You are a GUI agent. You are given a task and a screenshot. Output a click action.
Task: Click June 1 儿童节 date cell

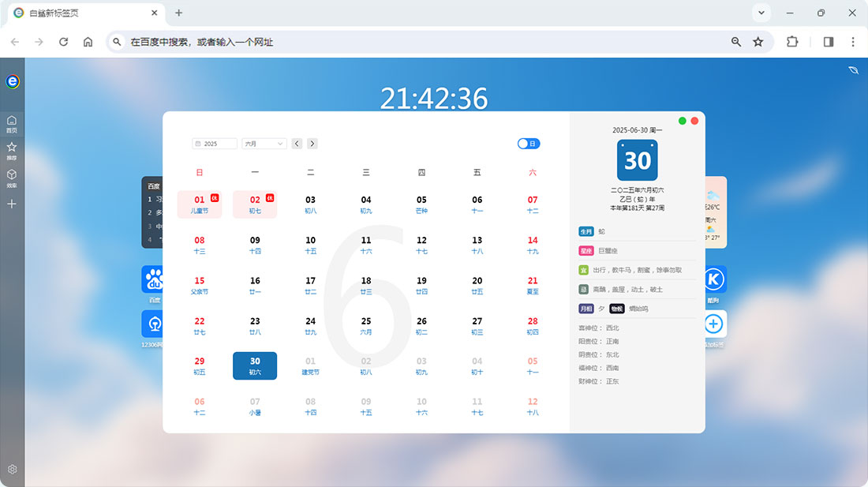click(x=199, y=204)
